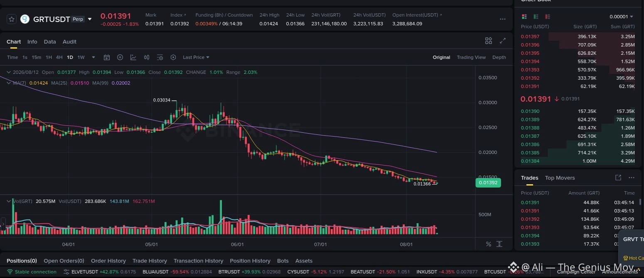Click ask price 0.01394 in order book
This screenshot has height=278, width=644.
tap(530, 61)
